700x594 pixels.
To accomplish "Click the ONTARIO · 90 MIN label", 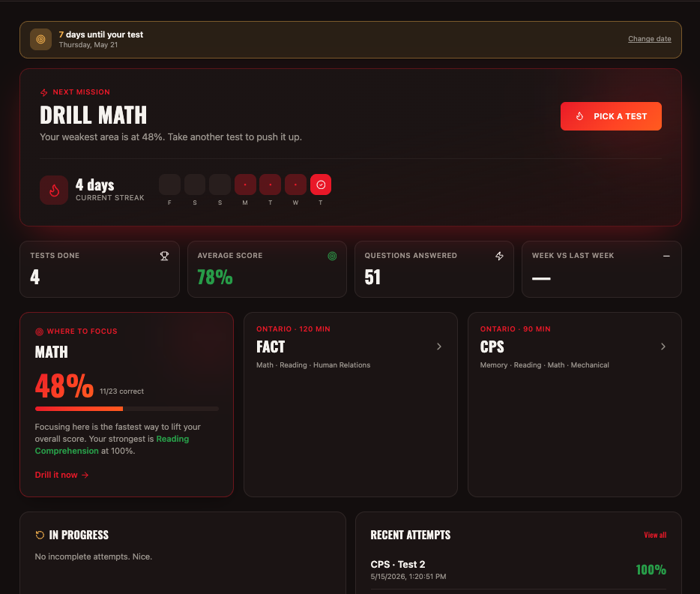I will click(515, 329).
